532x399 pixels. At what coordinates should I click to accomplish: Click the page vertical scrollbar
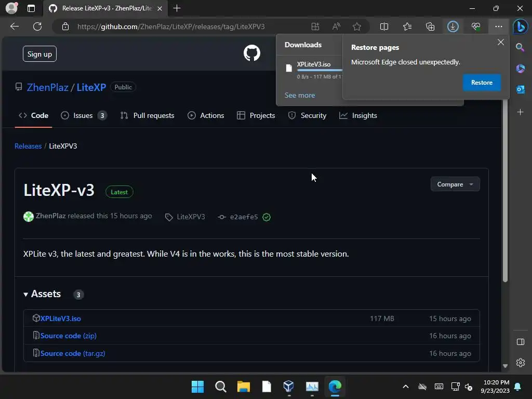click(x=505, y=191)
